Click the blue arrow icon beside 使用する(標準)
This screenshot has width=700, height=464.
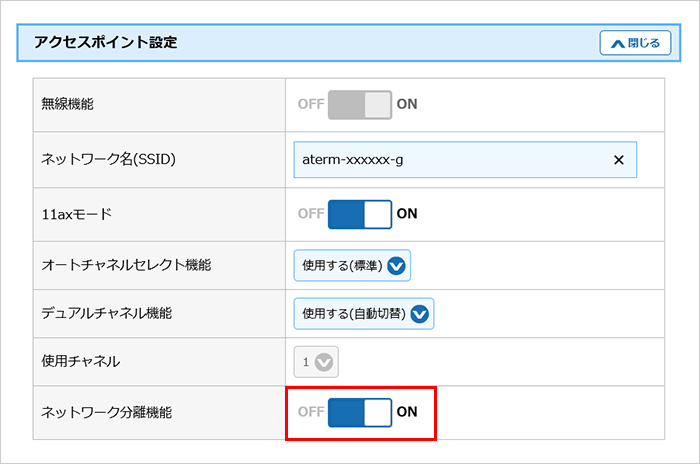(x=397, y=266)
